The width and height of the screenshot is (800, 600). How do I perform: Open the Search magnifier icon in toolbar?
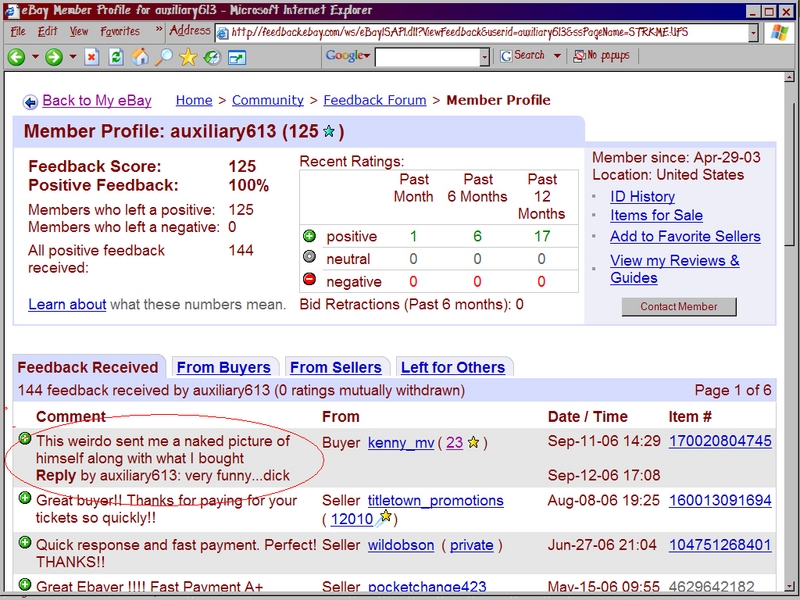click(163, 57)
